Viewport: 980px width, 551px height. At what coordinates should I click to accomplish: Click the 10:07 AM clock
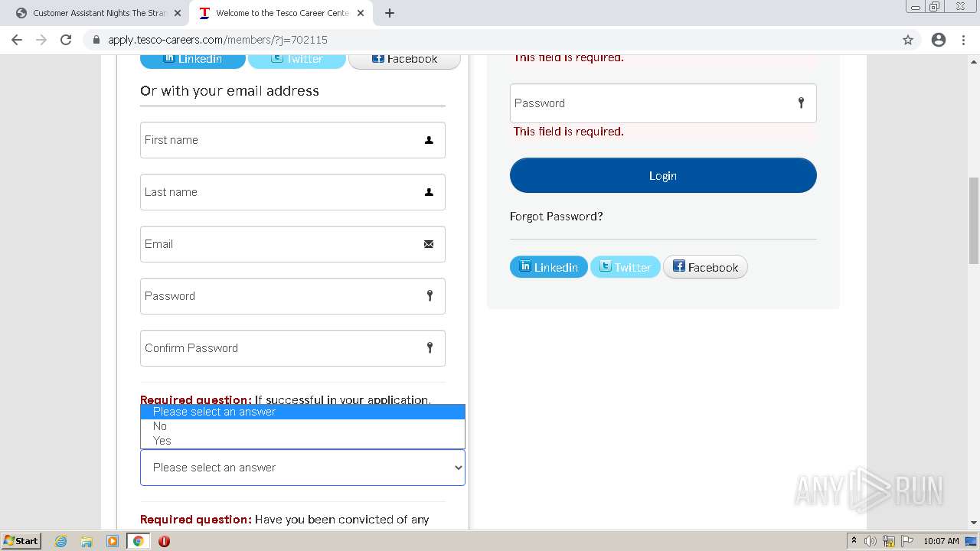coord(941,541)
